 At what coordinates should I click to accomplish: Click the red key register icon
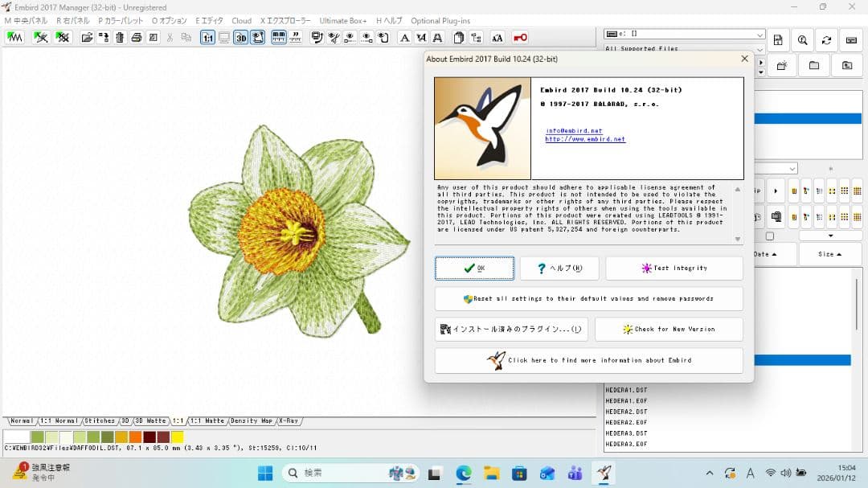point(520,38)
